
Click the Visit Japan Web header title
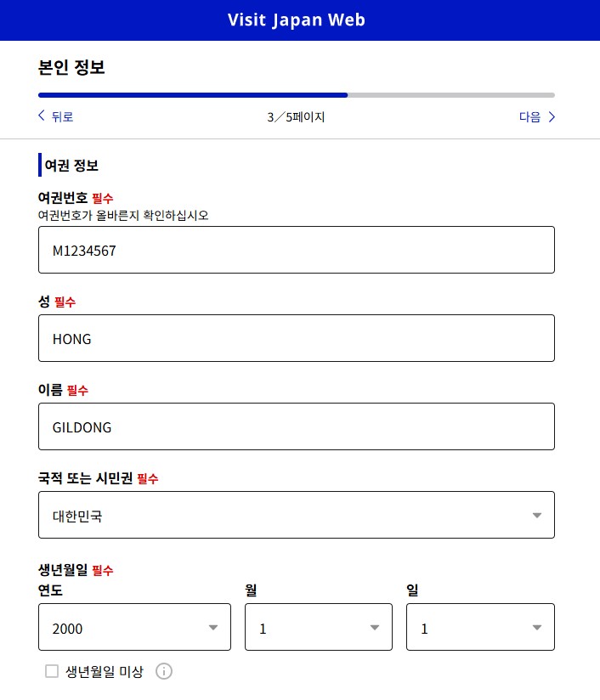(297, 20)
